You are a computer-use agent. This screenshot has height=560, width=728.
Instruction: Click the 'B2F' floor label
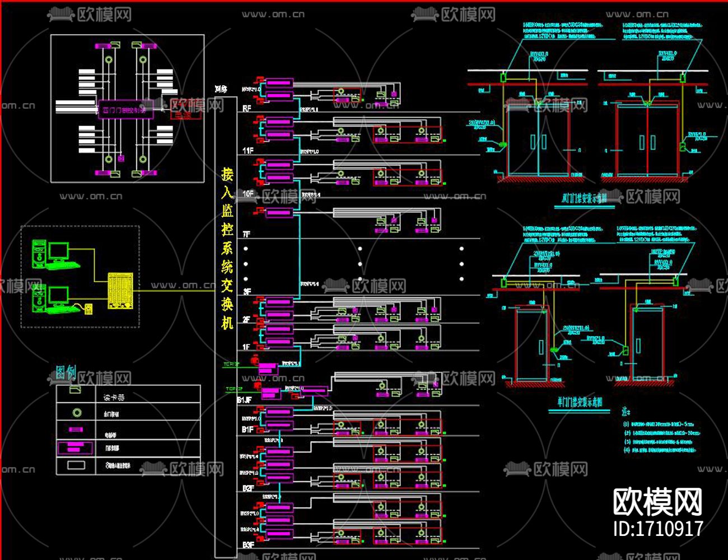tap(248, 489)
